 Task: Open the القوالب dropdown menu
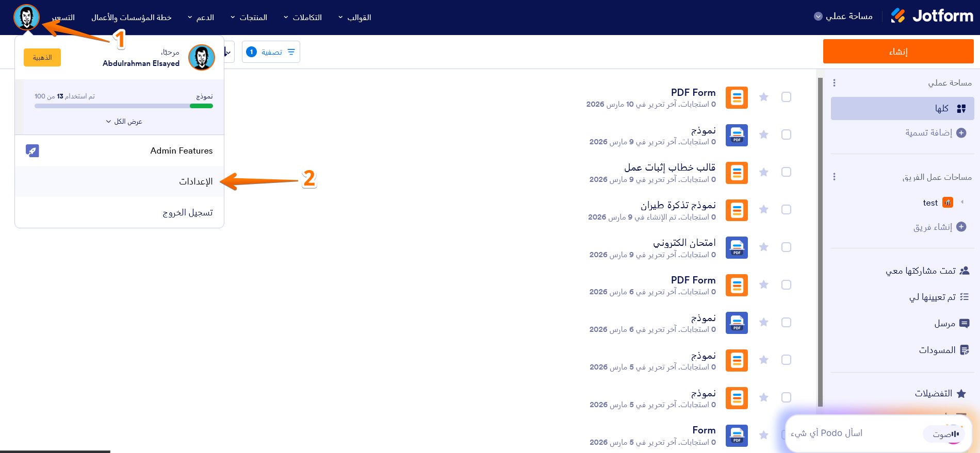354,18
